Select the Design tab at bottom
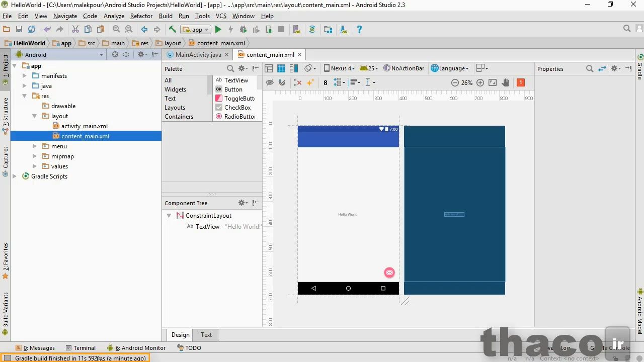This screenshot has width=644, height=362. pos(180,335)
